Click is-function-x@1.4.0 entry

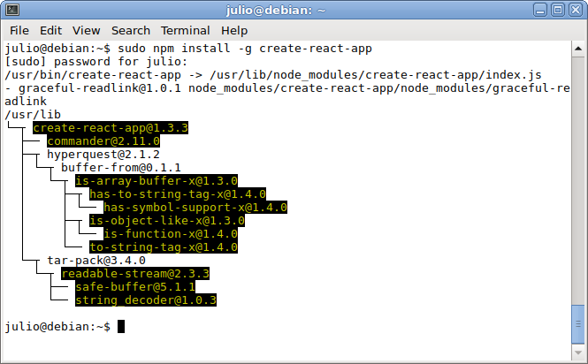[x=171, y=234]
